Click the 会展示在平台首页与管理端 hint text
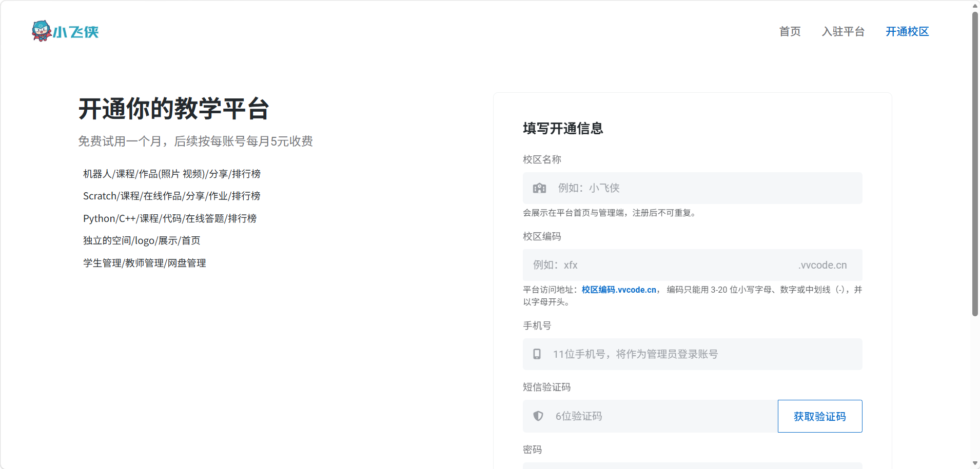Screen dimensions: 980x469 [611, 213]
